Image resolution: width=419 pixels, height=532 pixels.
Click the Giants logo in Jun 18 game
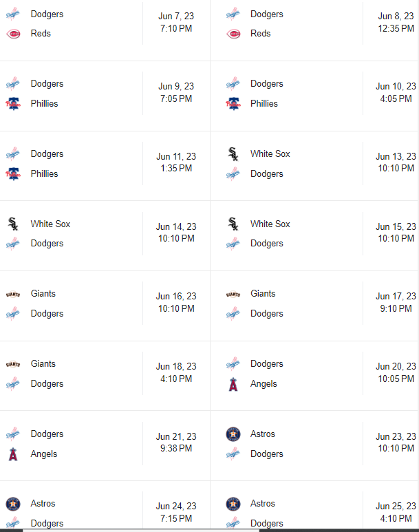12,364
